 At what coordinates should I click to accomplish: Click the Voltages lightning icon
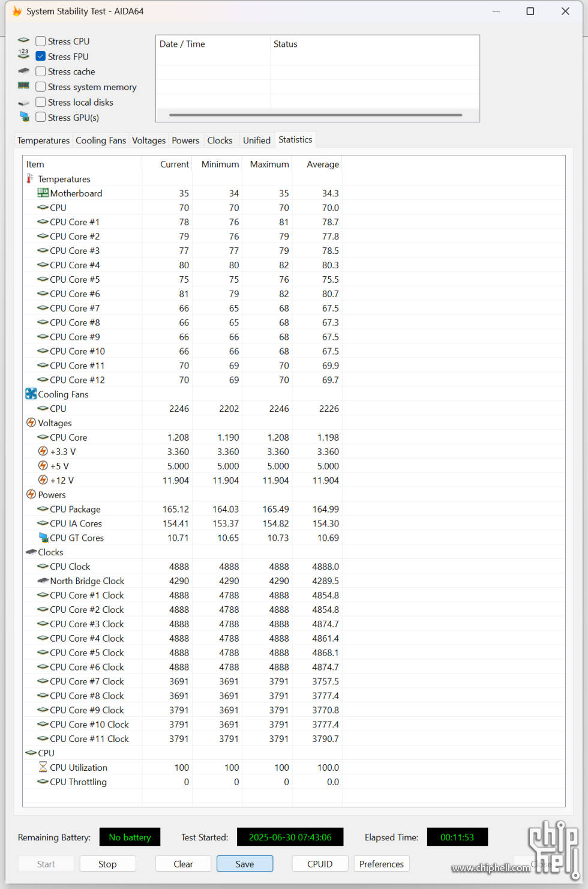31,423
